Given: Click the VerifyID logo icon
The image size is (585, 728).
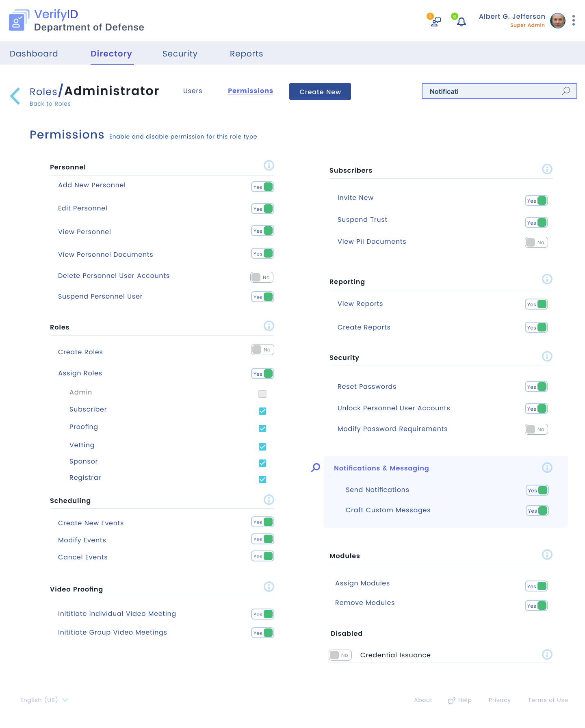Looking at the screenshot, I should pos(19,20).
